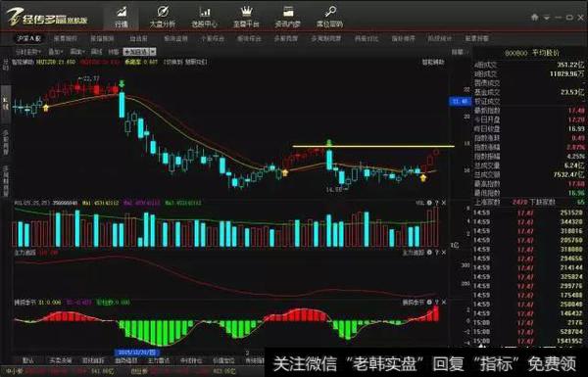Open the 行情 market quotes icon
Viewport: 588px width, 377px height.
coord(122,17)
